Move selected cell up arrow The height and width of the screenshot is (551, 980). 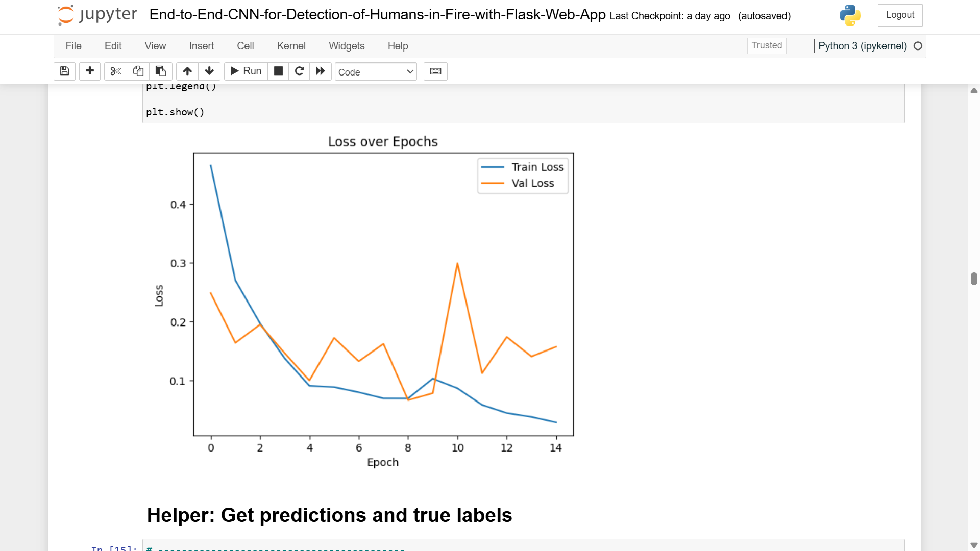point(187,71)
